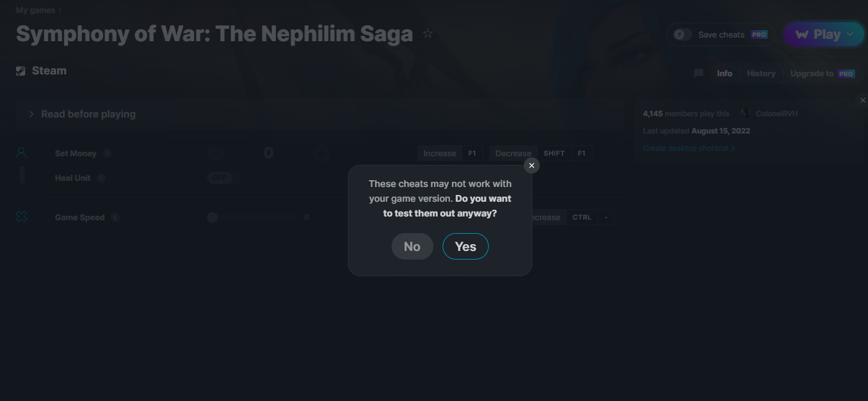The height and width of the screenshot is (401, 868).
Task: Go back to My games breadcrumb
Action: pyautogui.click(x=35, y=10)
